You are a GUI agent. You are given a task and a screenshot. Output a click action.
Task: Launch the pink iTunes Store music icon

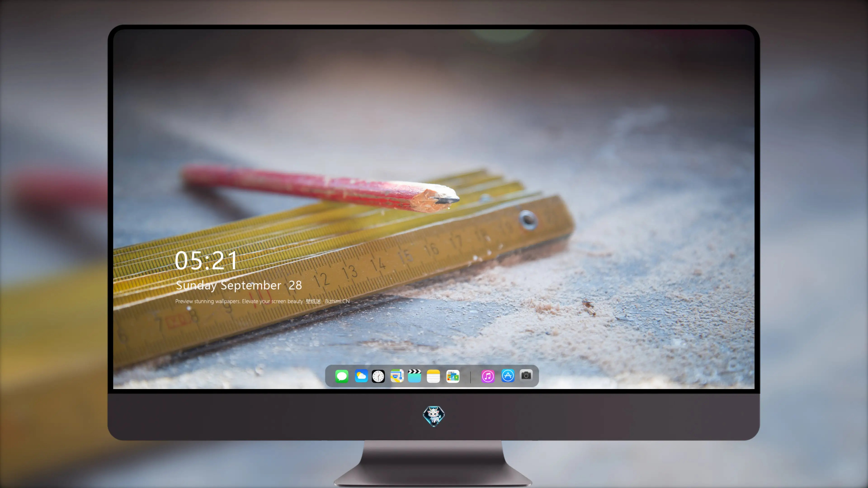(x=488, y=376)
